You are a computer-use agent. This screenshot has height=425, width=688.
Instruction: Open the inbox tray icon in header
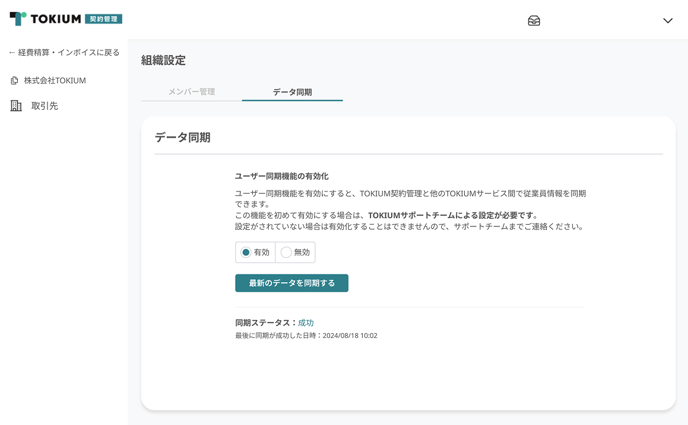534,21
